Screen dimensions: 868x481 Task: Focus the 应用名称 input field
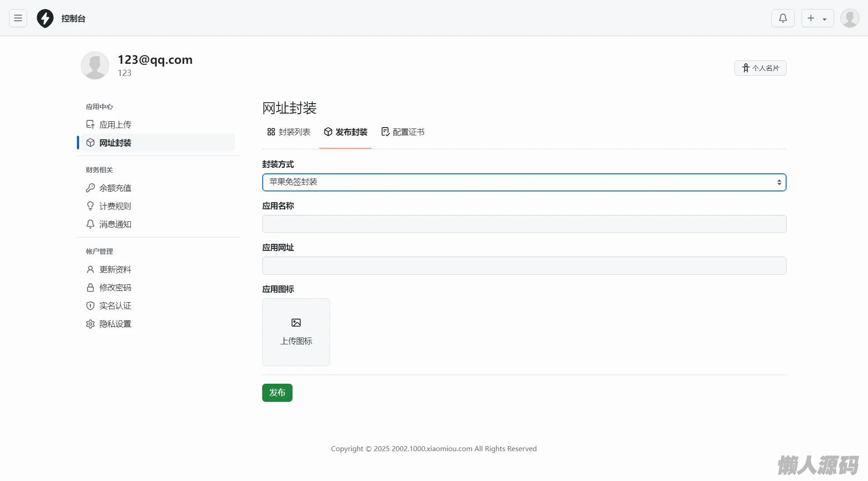524,224
